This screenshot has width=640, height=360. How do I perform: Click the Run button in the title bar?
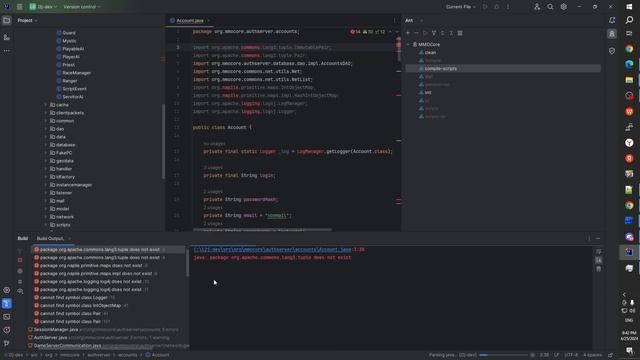click(x=485, y=7)
